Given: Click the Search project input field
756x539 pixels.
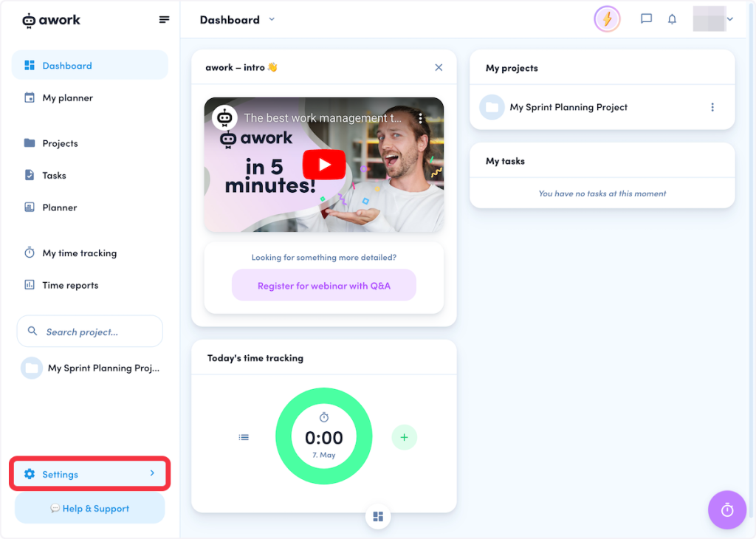Looking at the screenshot, I should click(x=90, y=332).
